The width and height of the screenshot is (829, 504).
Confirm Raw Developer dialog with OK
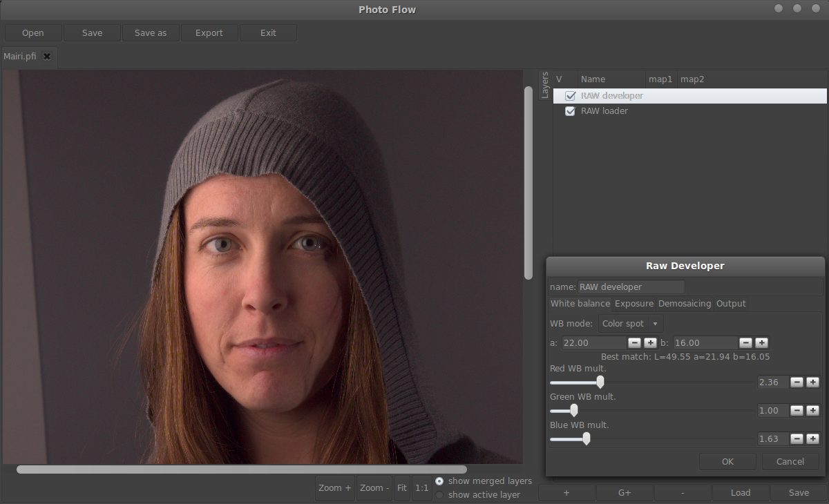727,461
